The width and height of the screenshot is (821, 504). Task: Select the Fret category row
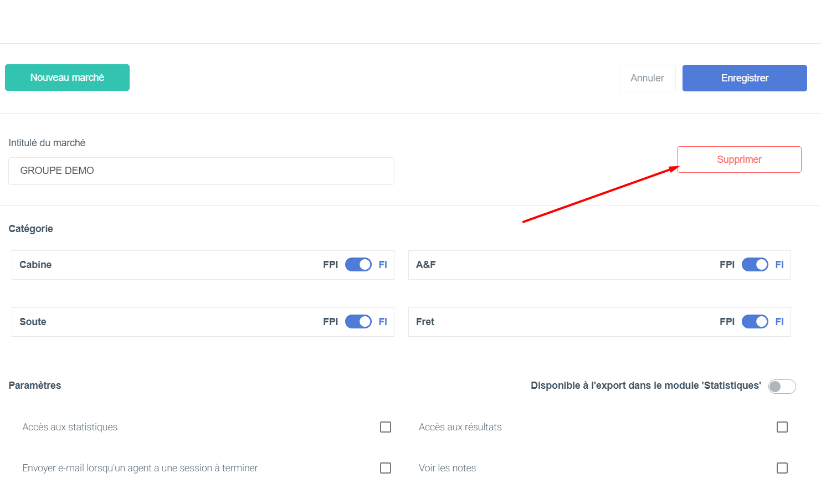point(599,322)
